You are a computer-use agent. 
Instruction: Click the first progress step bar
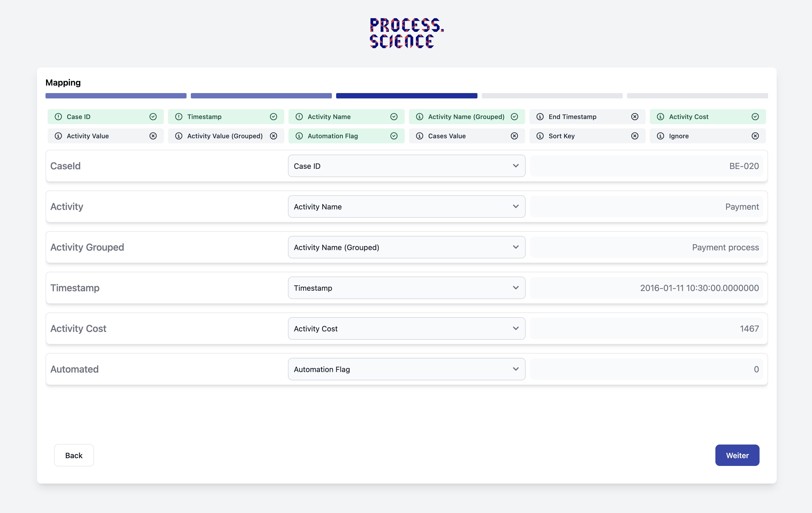tap(116, 96)
